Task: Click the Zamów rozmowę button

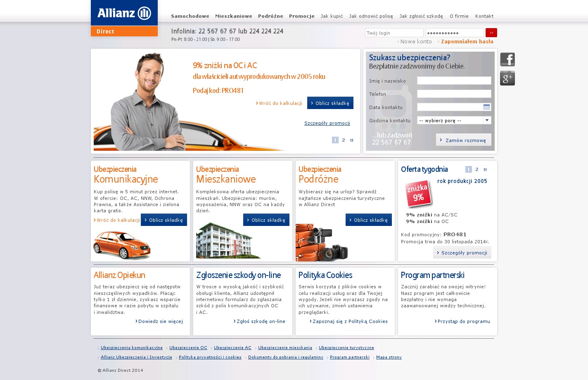Action: coord(463,140)
